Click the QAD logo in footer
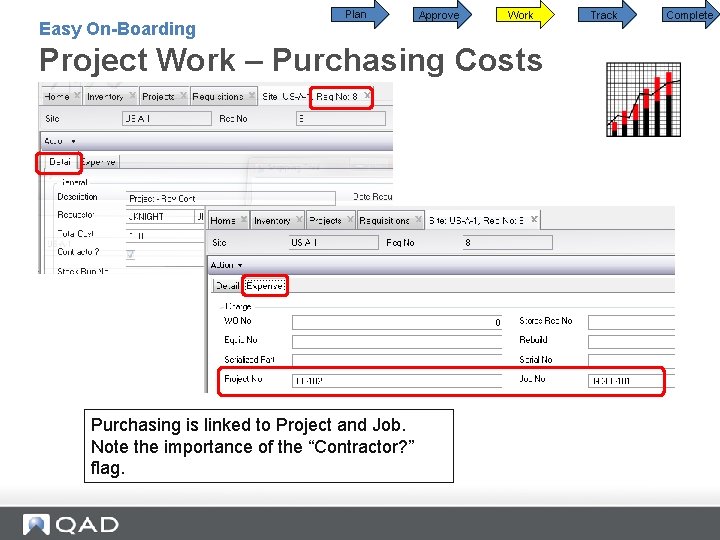720x540 pixels. click(71, 524)
